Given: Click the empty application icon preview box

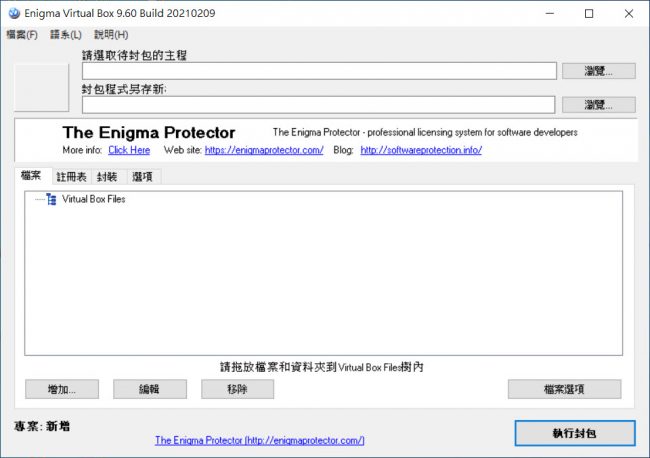Looking at the screenshot, I should [x=42, y=87].
